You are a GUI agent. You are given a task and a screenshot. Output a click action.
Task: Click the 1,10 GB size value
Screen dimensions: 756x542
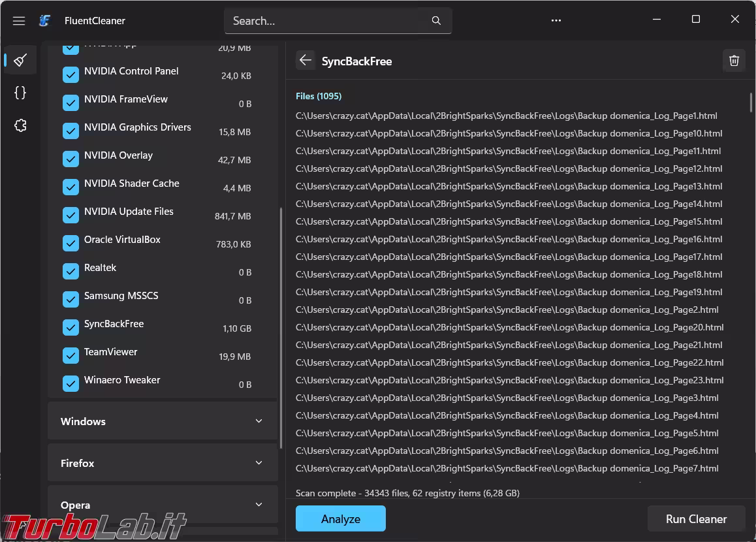(x=237, y=328)
